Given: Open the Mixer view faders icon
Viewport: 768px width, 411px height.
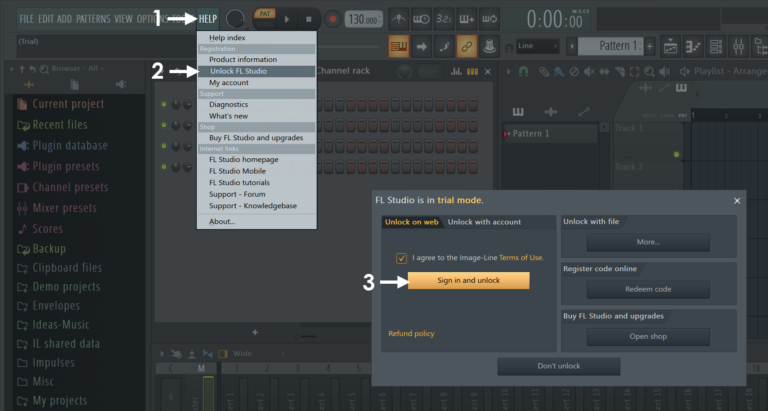Looking at the screenshot, I should click(738, 47).
